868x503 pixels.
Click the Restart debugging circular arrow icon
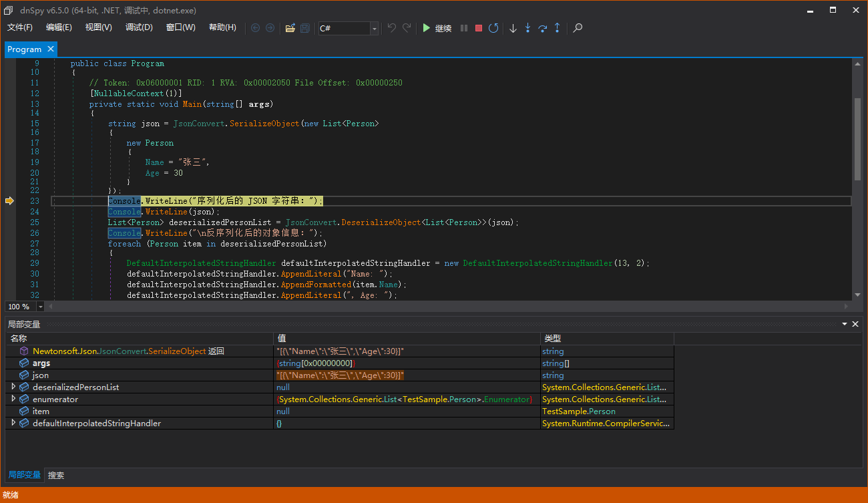pos(493,28)
